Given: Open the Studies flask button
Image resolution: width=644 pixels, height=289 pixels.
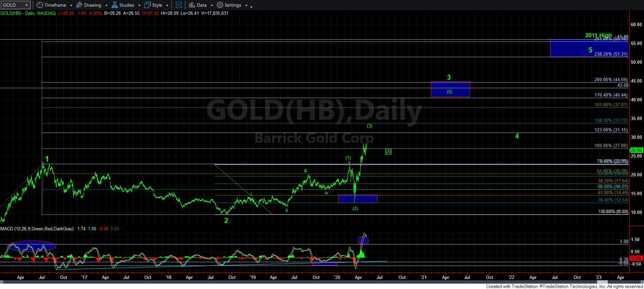Looking at the screenshot, I should (x=123, y=5).
